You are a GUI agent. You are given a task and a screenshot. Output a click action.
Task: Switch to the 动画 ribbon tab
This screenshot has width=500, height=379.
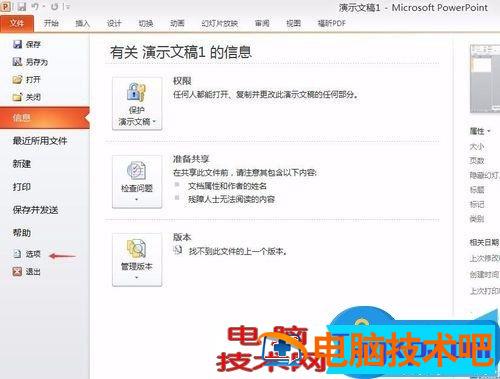click(x=177, y=23)
